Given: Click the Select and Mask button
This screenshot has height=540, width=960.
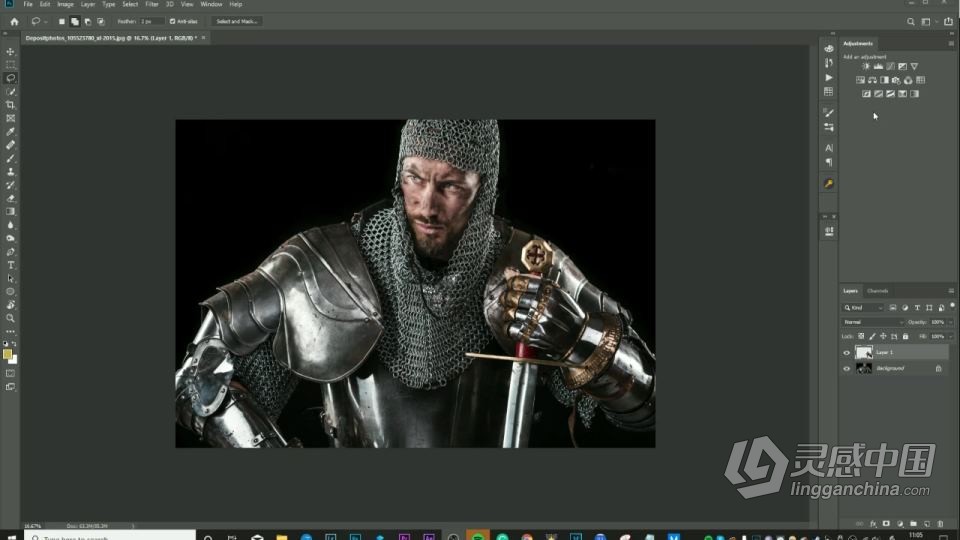Looking at the screenshot, I should pyautogui.click(x=237, y=21).
